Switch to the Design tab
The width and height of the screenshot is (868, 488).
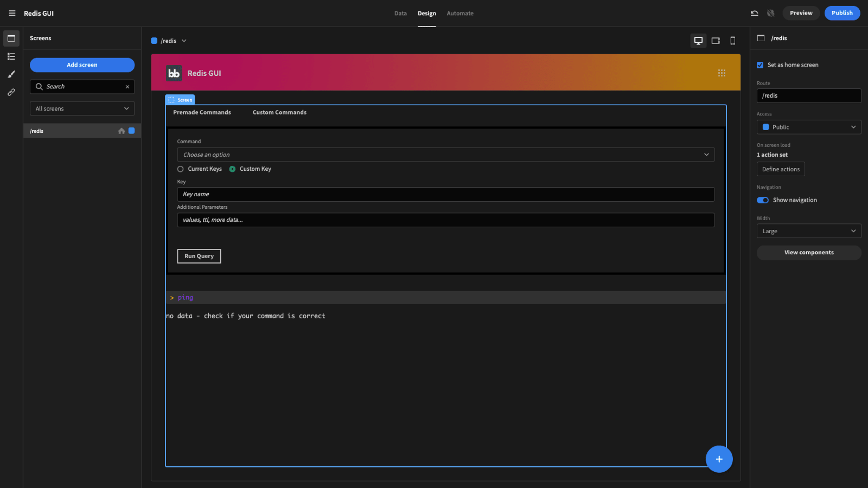pyautogui.click(x=426, y=14)
